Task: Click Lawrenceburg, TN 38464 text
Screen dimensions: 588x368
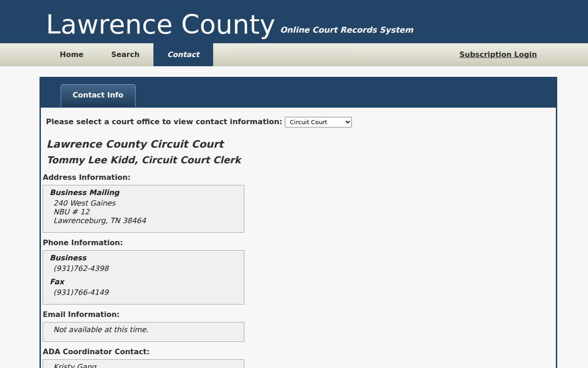Action: (x=100, y=220)
